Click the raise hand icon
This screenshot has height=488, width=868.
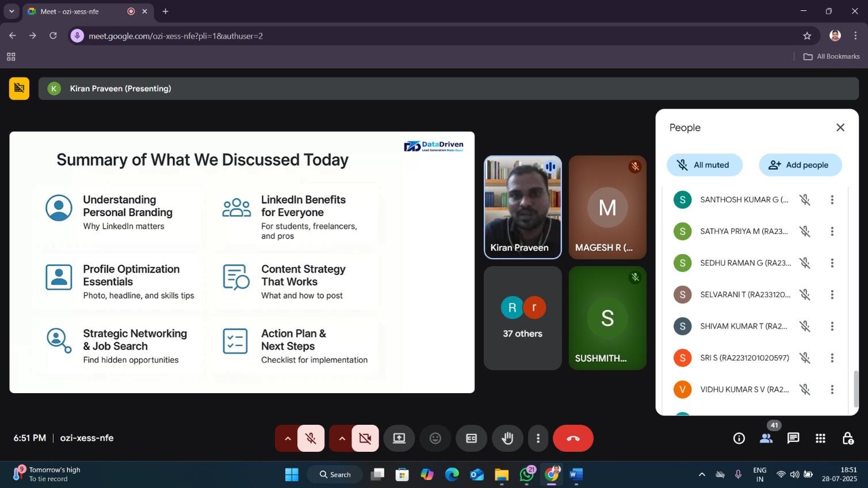507,439
